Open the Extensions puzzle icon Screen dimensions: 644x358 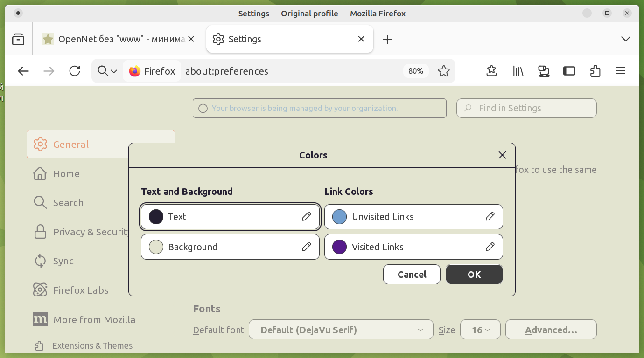595,71
